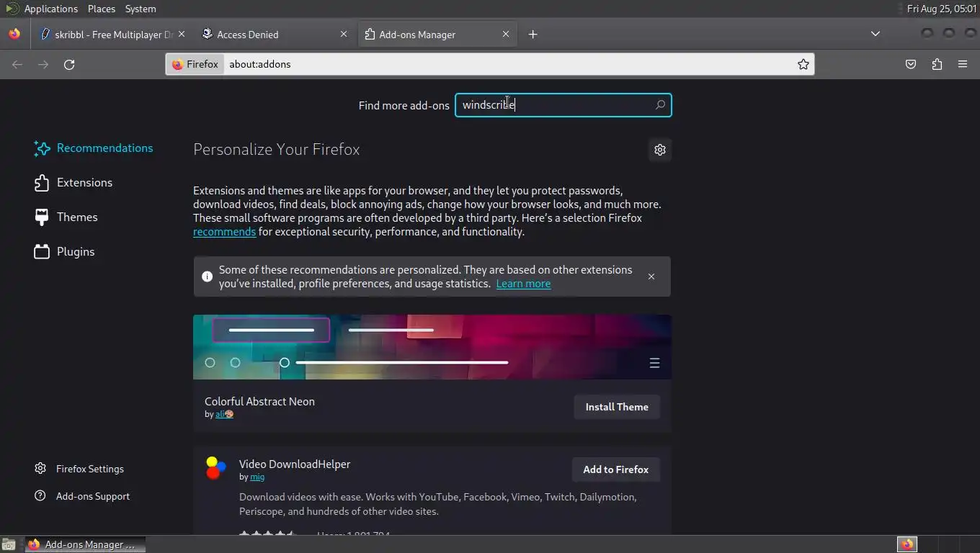Open the Pocket save icon

[911, 64]
